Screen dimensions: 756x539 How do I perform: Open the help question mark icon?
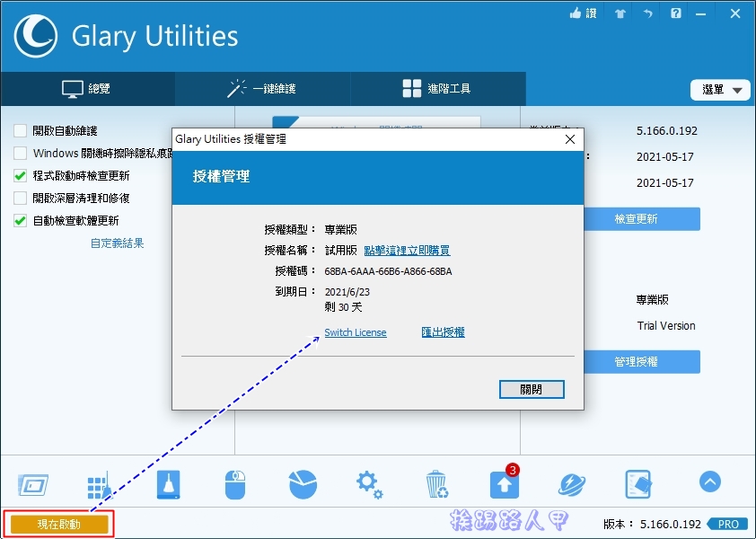coord(676,13)
